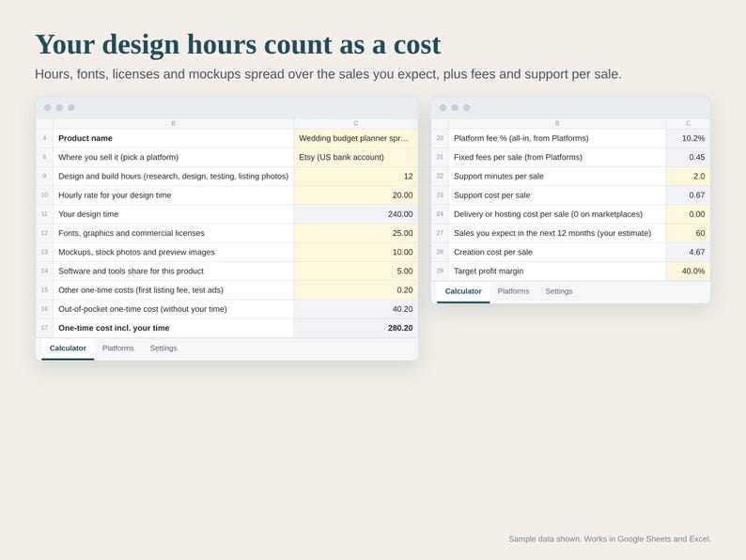Select delivery or hosting cost value 0.00
This screenshot has width=746, height=560.
coord(688,214)
